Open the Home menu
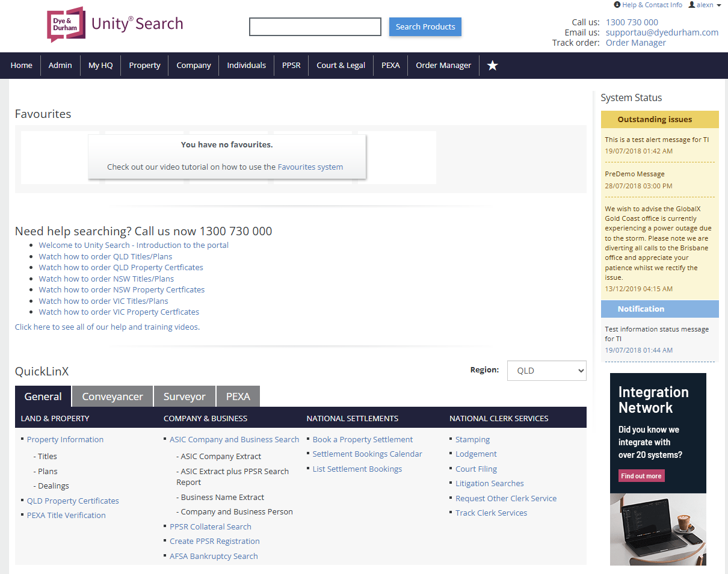Screen dimensions: 728x574 coord(22,65)
